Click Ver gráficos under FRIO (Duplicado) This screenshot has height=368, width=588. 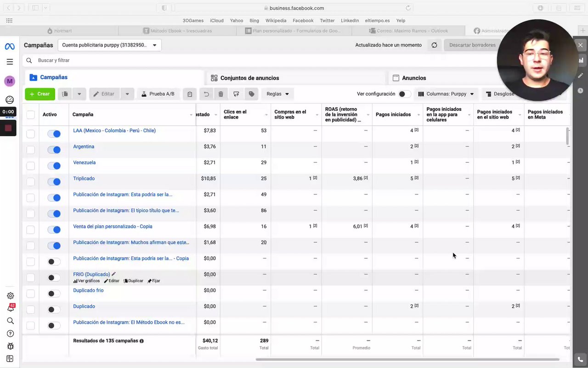(x=86, y=281)
